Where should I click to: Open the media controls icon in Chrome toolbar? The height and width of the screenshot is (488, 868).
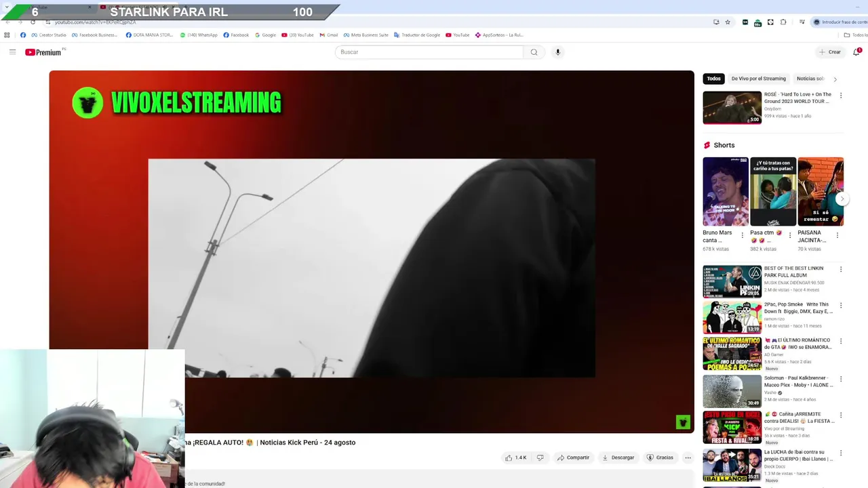tap(802, 22)
